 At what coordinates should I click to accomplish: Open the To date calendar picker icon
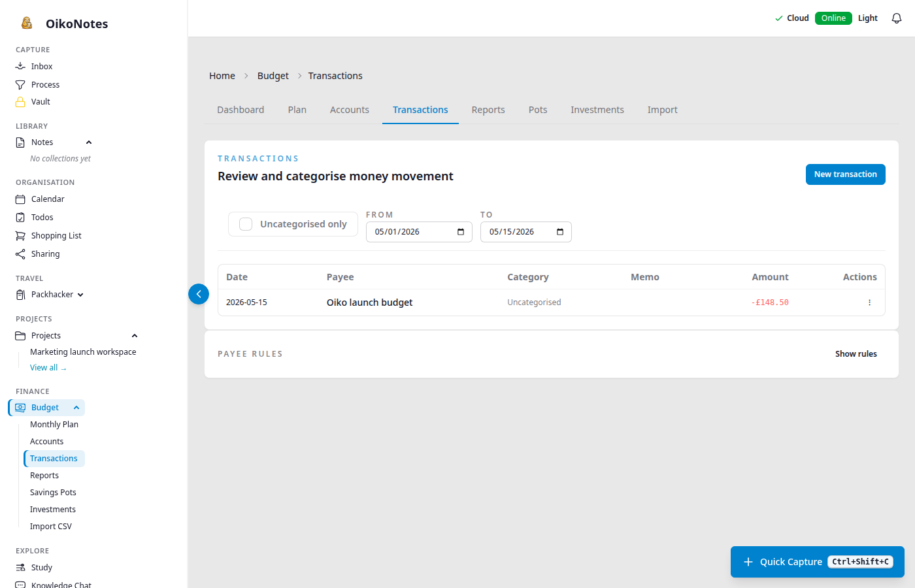coord(560,232)
